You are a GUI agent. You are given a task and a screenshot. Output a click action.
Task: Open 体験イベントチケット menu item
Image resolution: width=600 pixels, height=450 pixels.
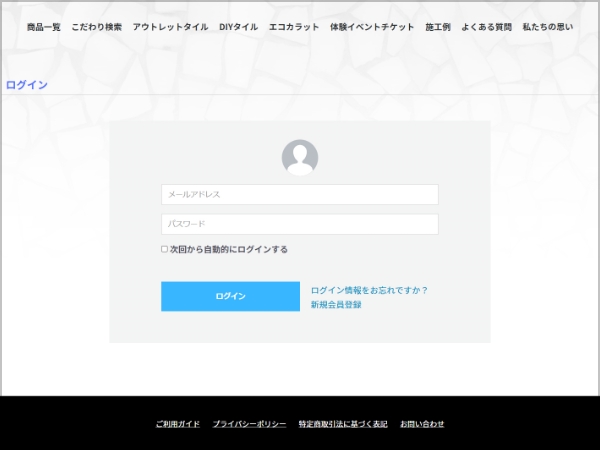[372, 27]
